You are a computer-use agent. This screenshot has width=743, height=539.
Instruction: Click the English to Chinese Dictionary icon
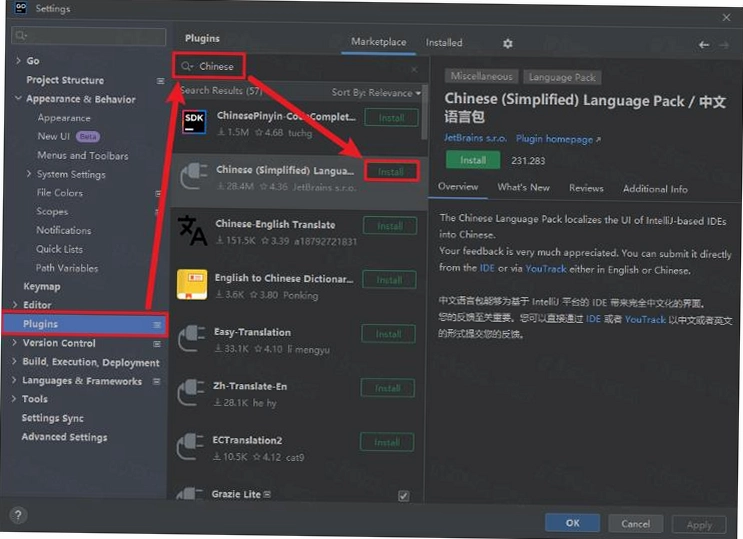tap(192, 284)
